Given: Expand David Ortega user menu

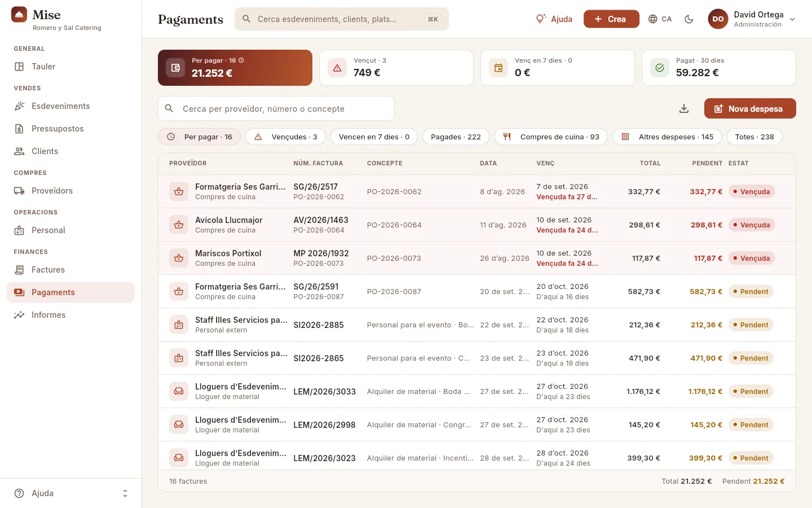Looking at the screenshot, I should (752, 19).
